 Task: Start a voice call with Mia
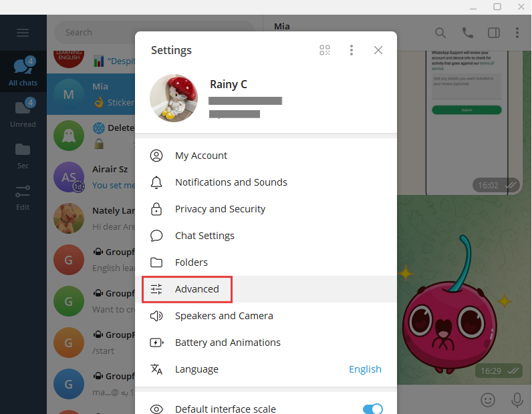(x=468, y=33)
